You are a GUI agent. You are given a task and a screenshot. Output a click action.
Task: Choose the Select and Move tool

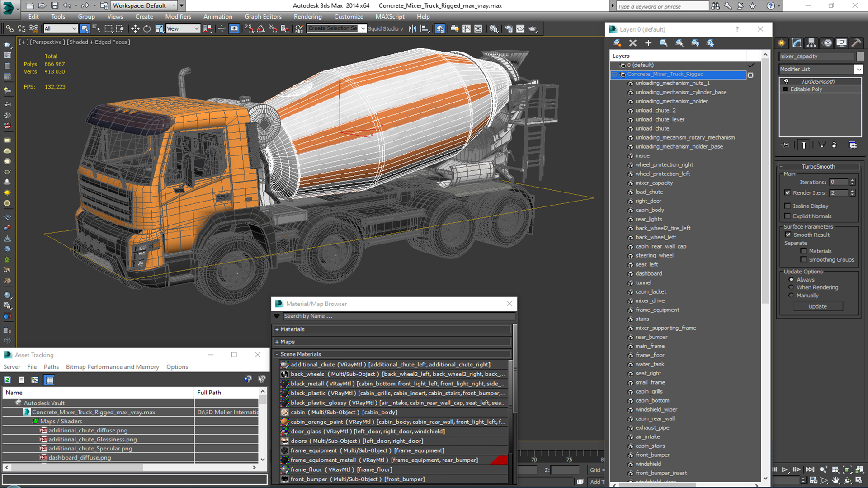coord(135,28)
